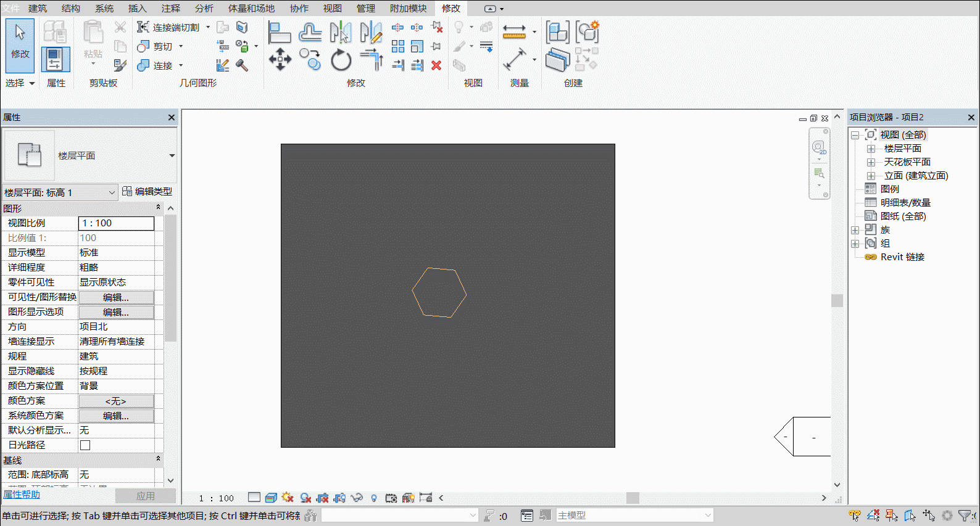This screenshot has height=526, width=980.
Task: Collapse the 视图 (全部) tree node
Action: pos(855,135)
